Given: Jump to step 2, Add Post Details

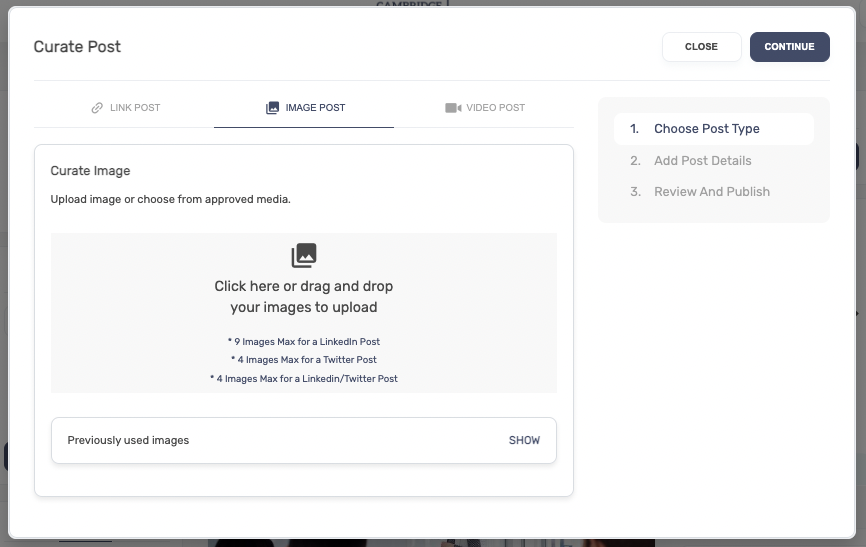Looking at the screenshot, I should pyautogui.click(x=702, y=161).
